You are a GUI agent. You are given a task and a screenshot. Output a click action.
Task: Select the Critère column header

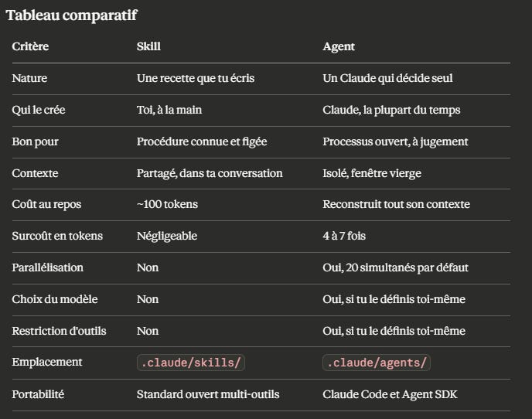pos(30,46)
